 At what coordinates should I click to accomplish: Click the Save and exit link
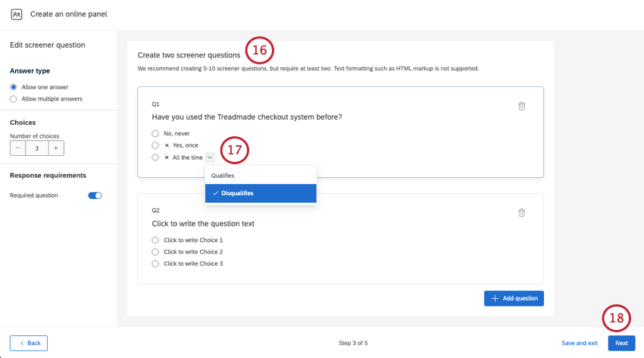pyautogui.click(x=580, y=343)
